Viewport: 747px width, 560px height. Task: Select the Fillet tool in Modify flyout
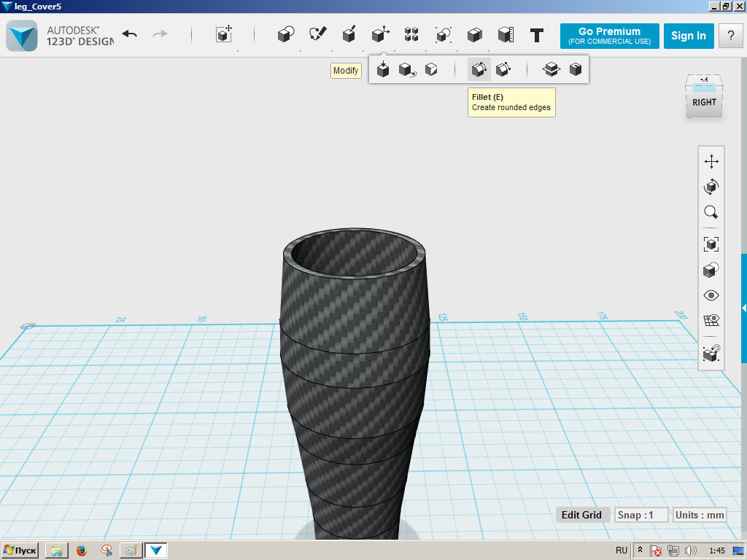click(x=479, y=70)
